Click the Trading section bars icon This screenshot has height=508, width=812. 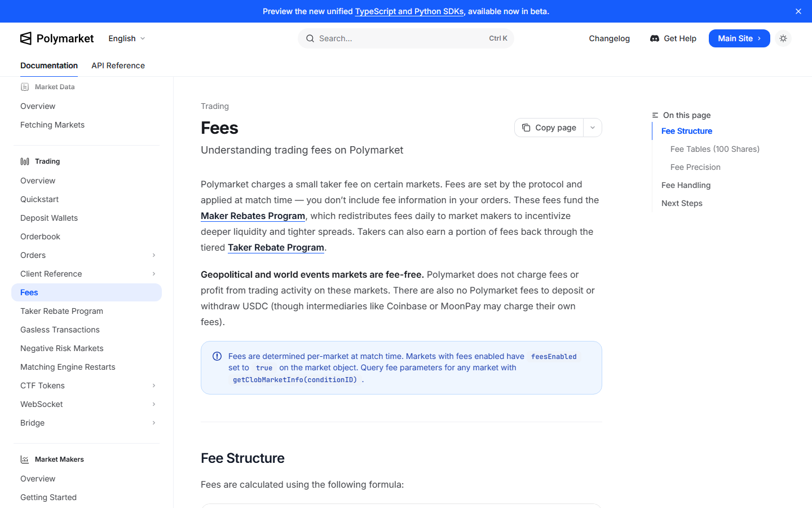pos(25,161)
